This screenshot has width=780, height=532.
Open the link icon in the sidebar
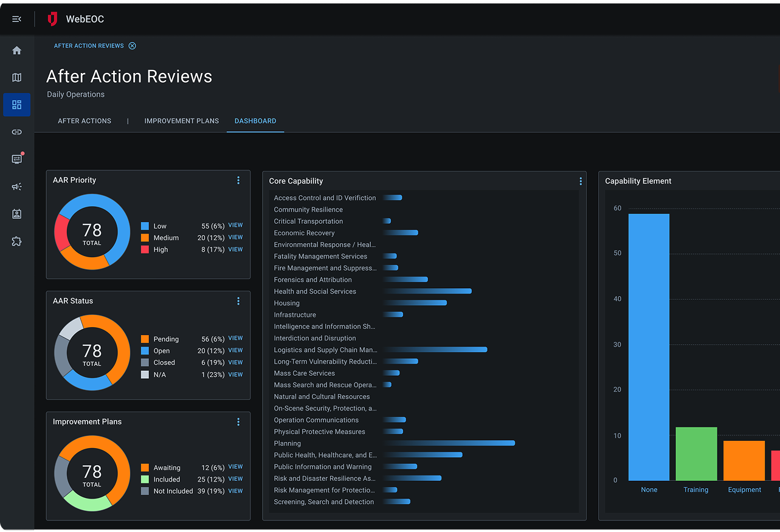click(16, 132)
